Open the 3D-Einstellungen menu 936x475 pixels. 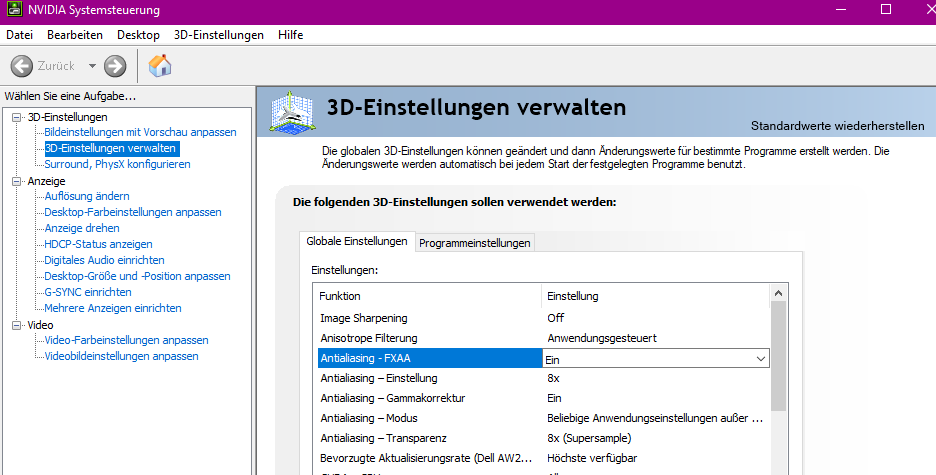pyautogui.click(x=218, y=35)
